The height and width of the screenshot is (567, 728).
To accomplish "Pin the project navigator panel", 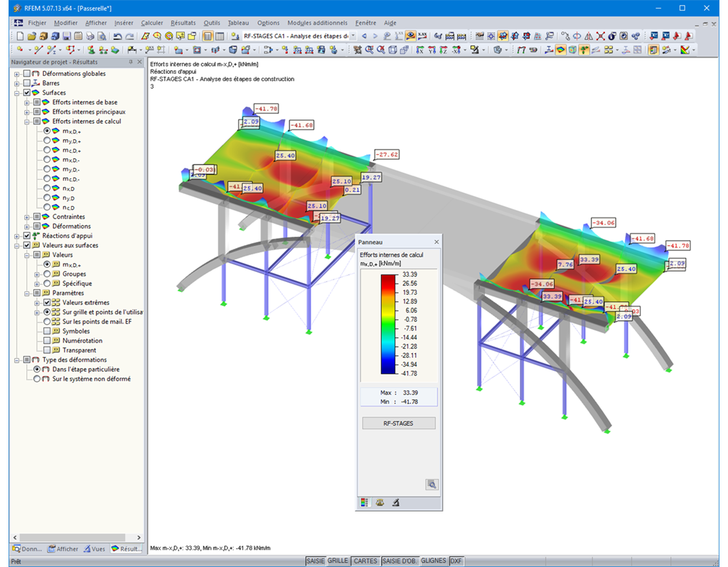I will tap(131, 62).
